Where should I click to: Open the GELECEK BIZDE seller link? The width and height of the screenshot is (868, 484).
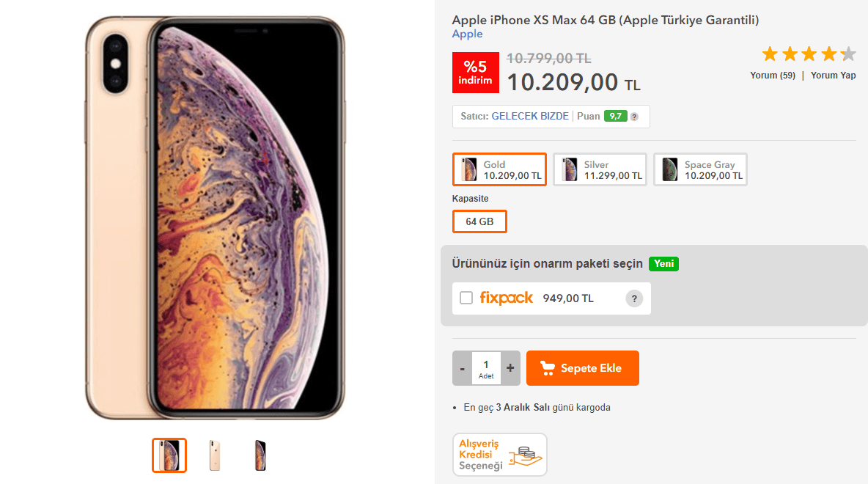pos(529,117)
